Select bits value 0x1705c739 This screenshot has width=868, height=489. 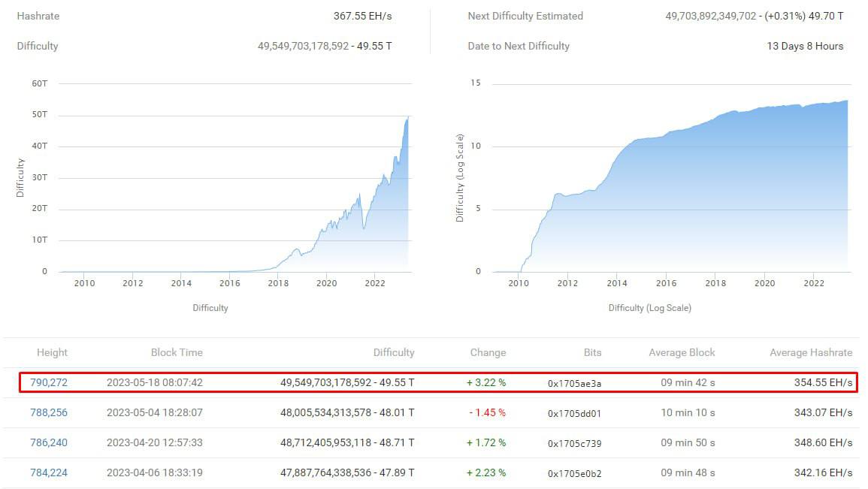click(575, 444)
